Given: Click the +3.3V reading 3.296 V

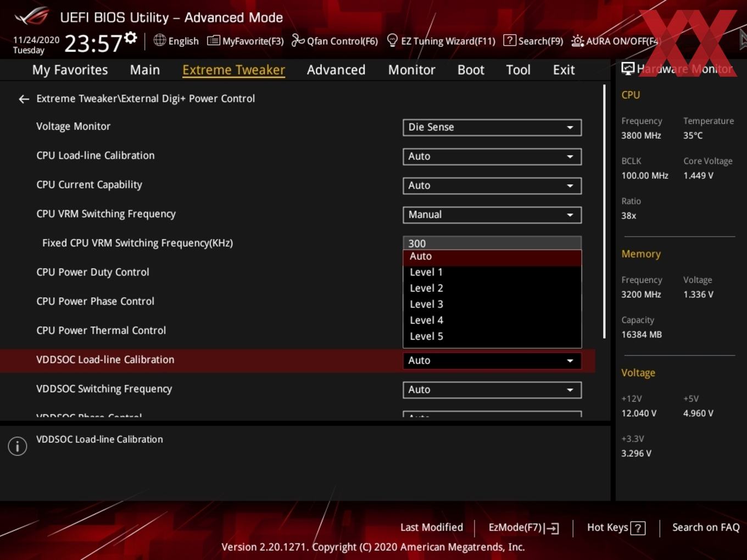Looking at the screenshot, I should (636, 453).
